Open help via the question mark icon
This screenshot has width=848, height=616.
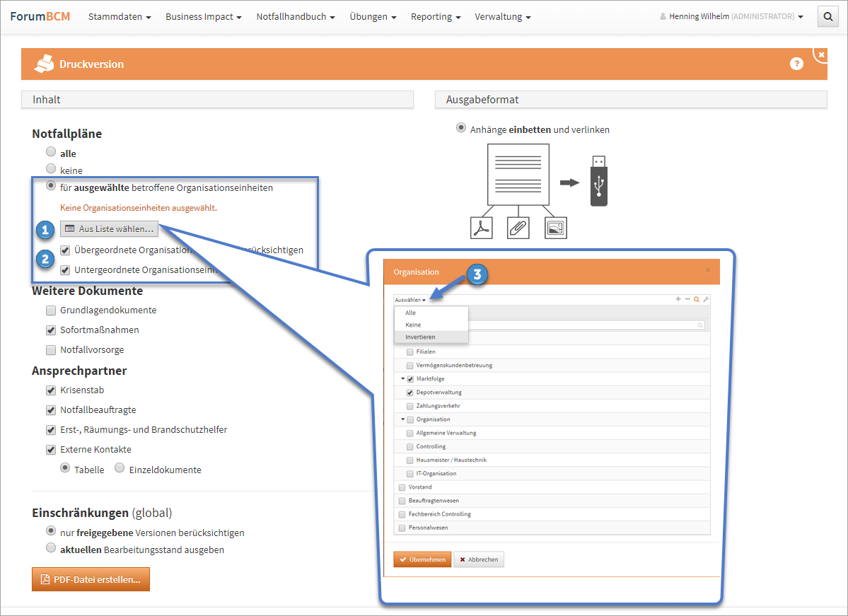point(796,64)
